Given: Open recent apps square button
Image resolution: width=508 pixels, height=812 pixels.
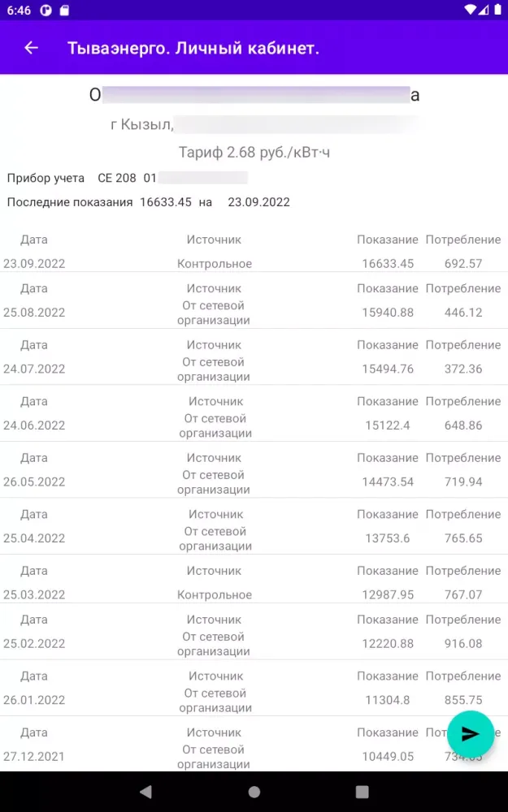Looking at the screenshot, I should click(363, 792).
